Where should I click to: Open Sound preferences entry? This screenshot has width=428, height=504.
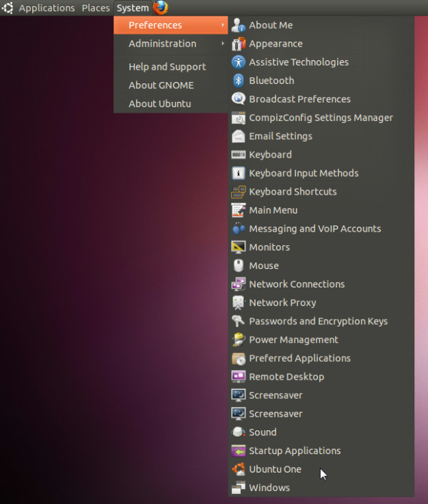click(x=321, y=432)
